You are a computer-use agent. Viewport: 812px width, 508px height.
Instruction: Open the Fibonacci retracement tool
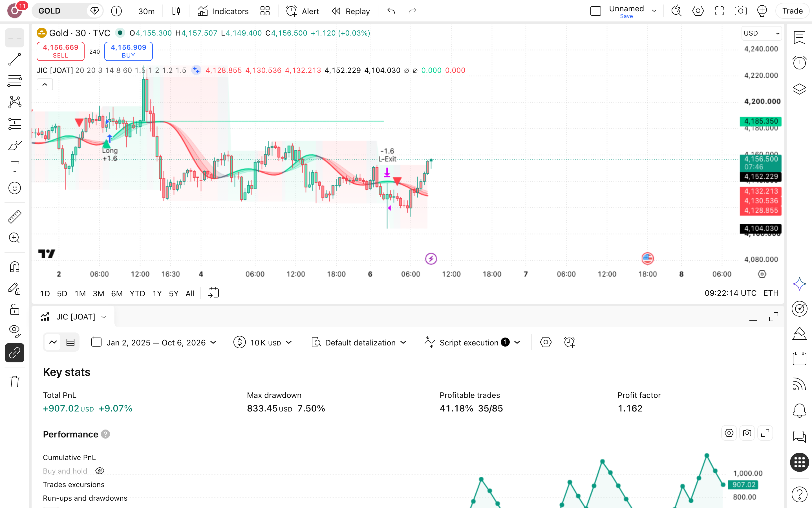point(14,81)
